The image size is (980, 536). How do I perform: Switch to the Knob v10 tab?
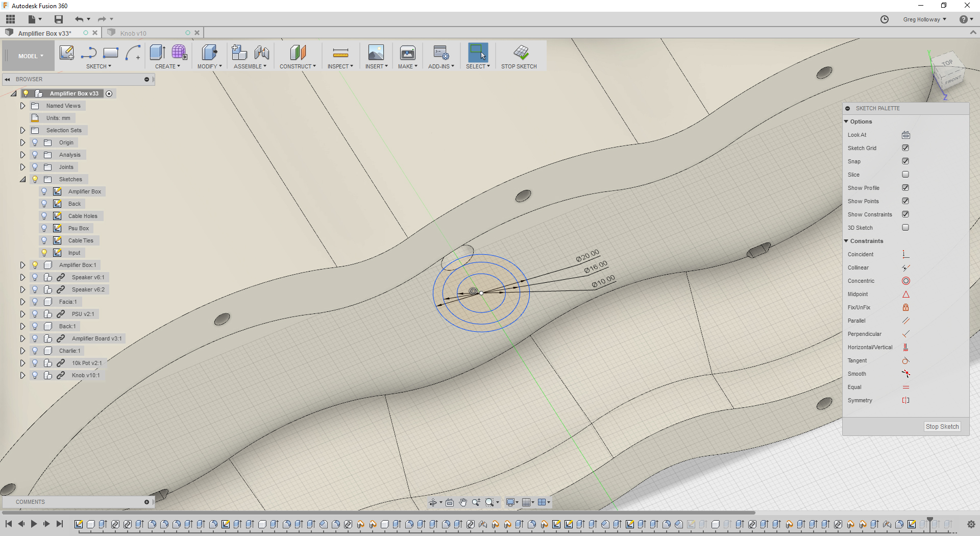[133, 33]
